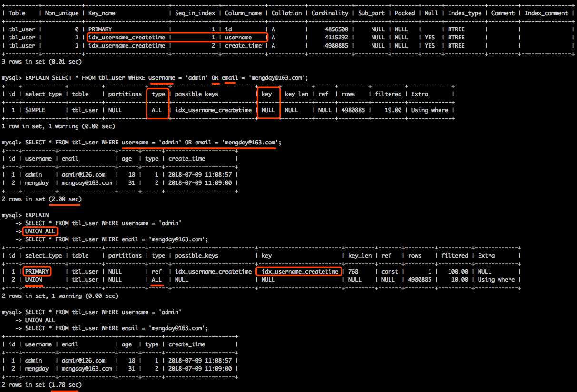Image resolution: width=577 pixels, height=392 pixels.
Task: Select BTREE in the PRIMARY index row
Action: coord(456,29)
